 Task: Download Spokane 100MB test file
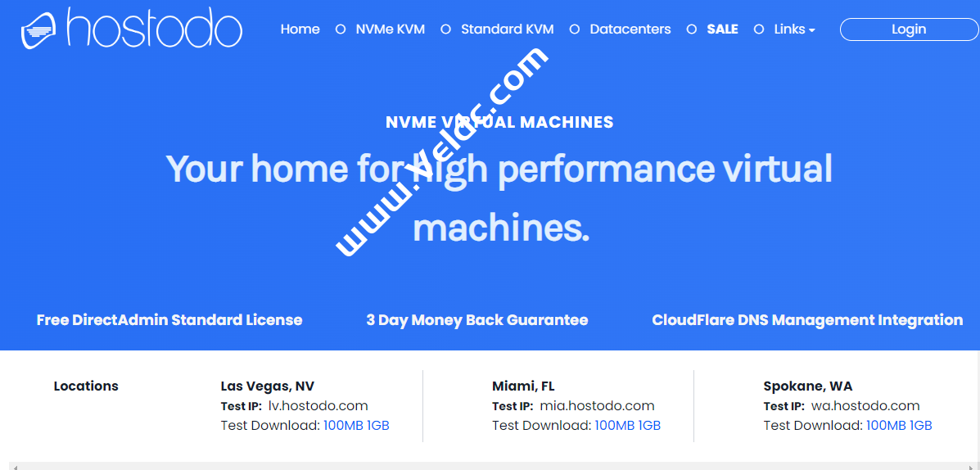tap(886, 426)
